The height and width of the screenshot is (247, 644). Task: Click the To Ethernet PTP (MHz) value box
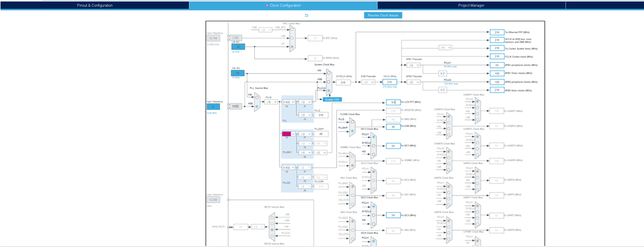pyautogui.click(x=497, y=32)
